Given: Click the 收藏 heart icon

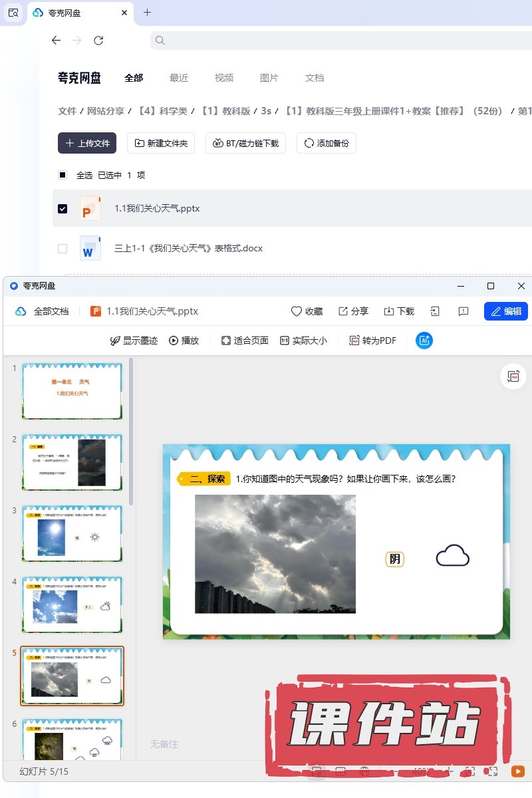Looking at the screenshot, I should coord(297,311).
